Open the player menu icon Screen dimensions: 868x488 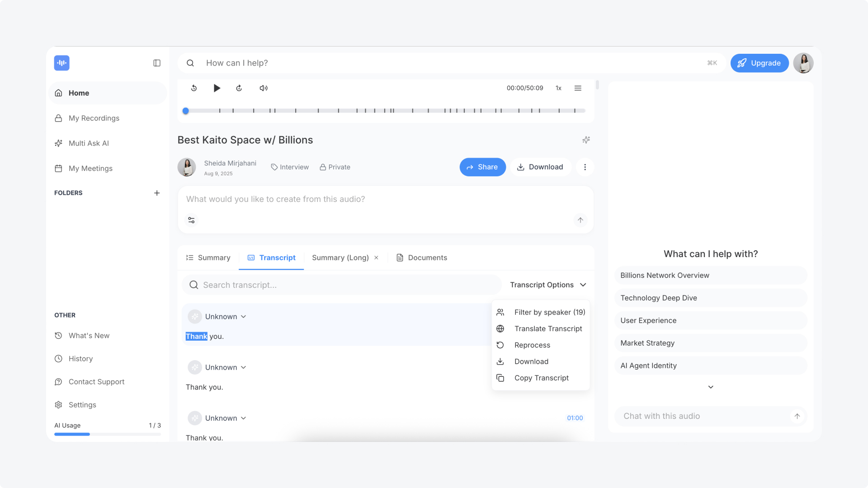coord(578,88)
